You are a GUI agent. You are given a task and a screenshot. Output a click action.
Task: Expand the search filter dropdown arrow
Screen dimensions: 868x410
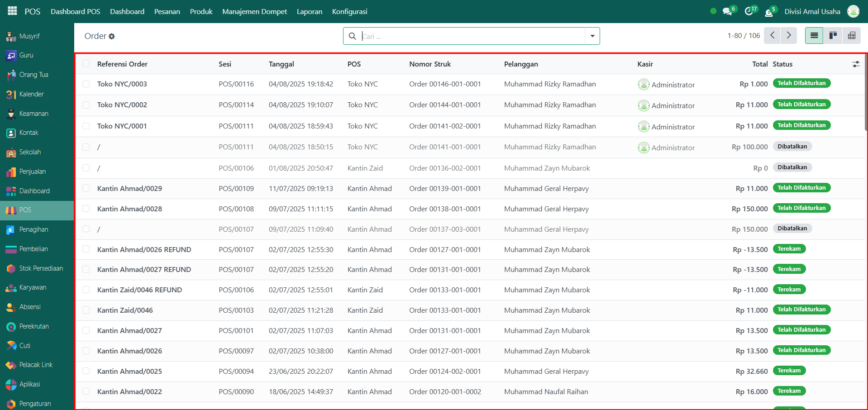(592, 36)
